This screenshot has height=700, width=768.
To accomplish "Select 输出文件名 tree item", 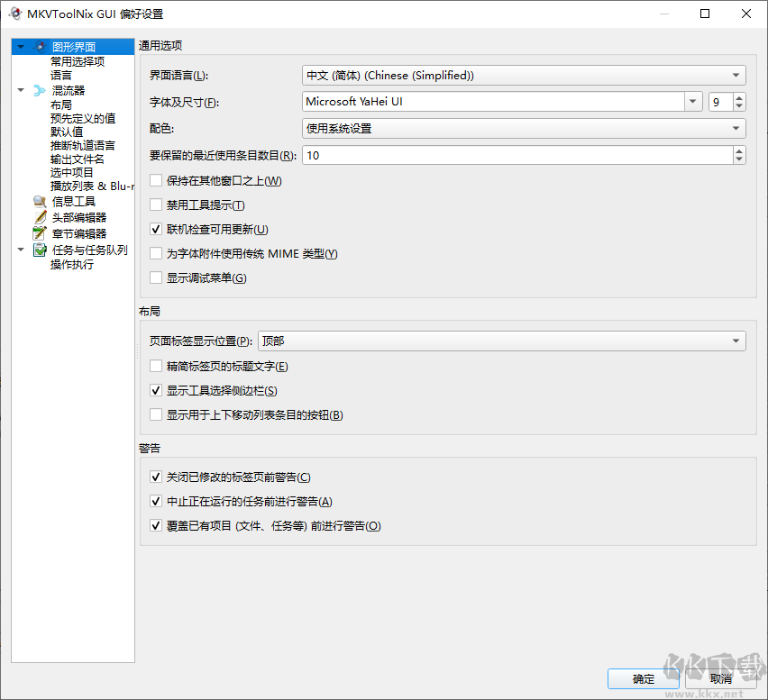I will point(78,159).
